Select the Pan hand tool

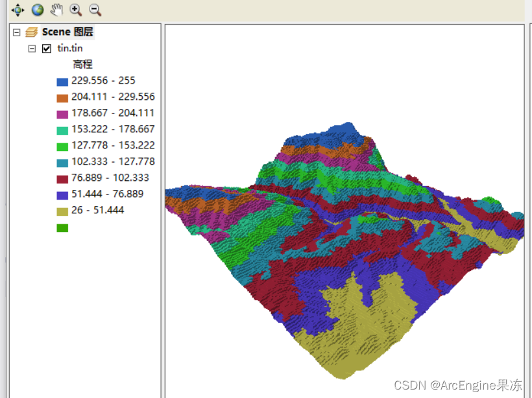pyautogui.click(x=56, y=10)
